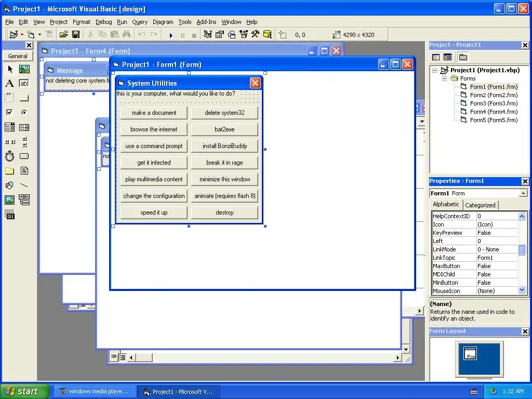Viewport: 532px width, 399px height.
Task: Select the ComboBox tool
Action: click(x=10, y=127)
